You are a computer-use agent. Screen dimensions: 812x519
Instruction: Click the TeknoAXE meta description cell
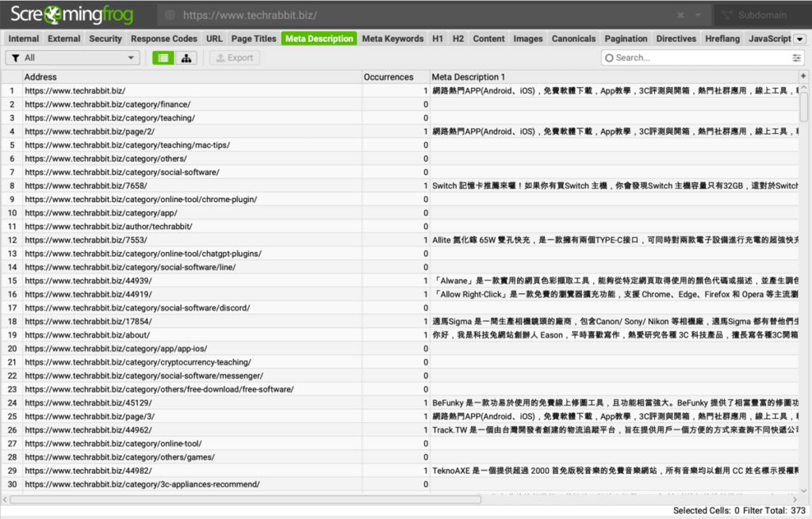point(615,471)
